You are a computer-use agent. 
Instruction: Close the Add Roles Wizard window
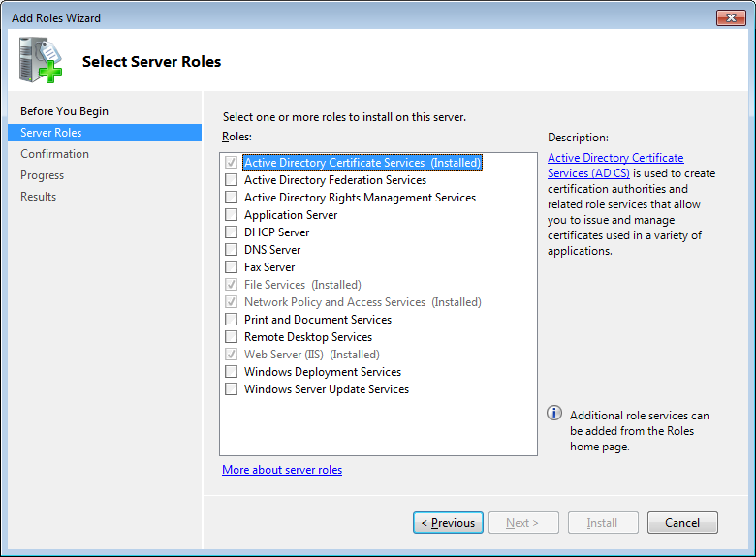[730, 17]
